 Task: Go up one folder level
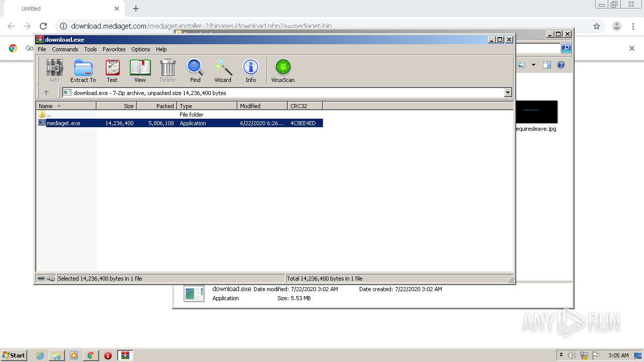coord(46,93)
